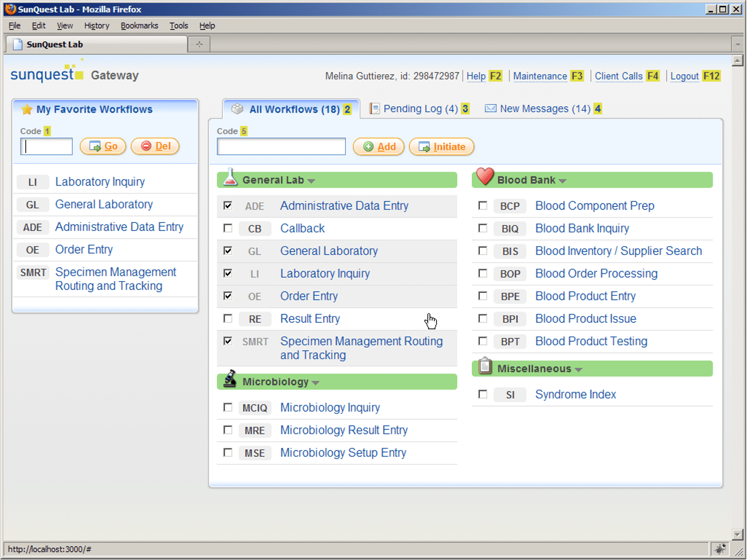Check the Blood Component Prep checkbox

coord(483,205)
